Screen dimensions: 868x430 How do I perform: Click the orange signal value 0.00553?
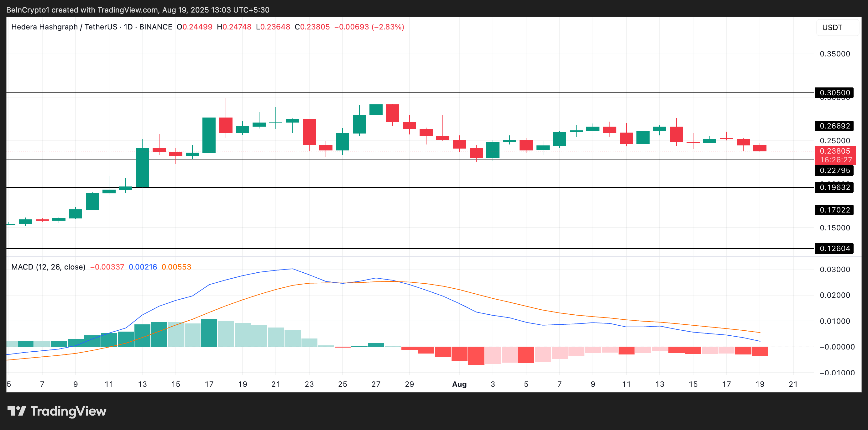coord(176,267)
